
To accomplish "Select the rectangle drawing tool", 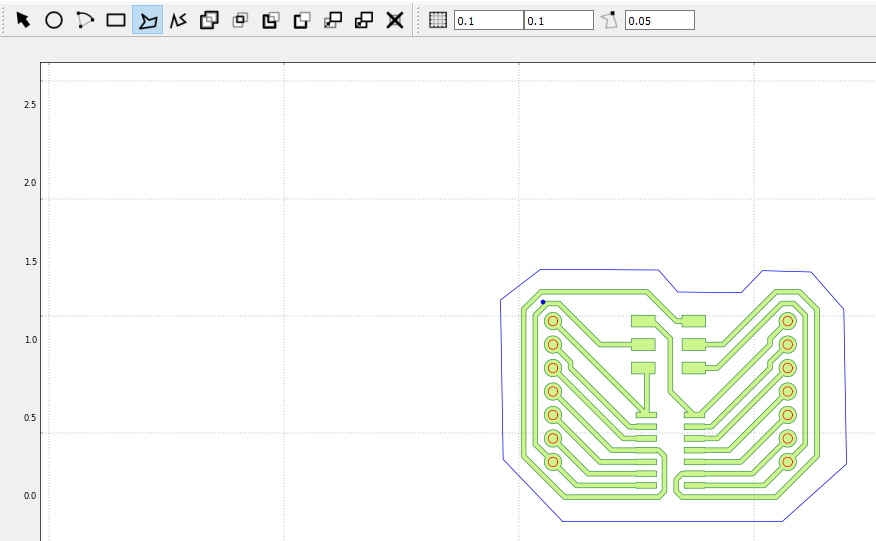I will coord(116,20).
